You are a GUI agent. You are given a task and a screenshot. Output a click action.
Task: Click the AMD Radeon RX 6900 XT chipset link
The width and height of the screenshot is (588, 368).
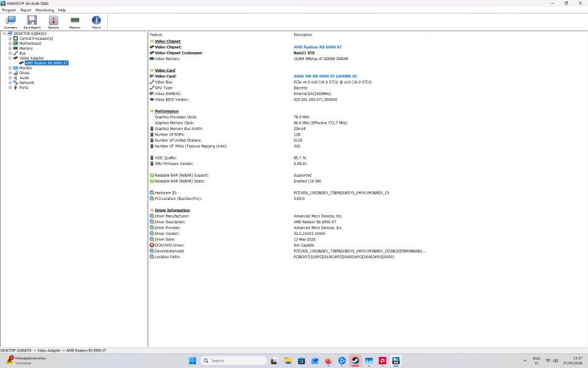[317, 47]
